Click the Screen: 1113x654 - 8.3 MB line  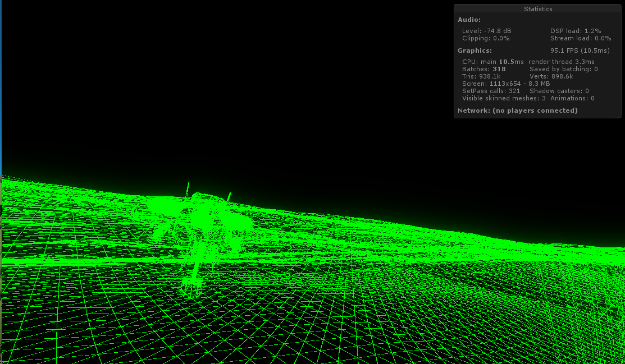point(506,84)
